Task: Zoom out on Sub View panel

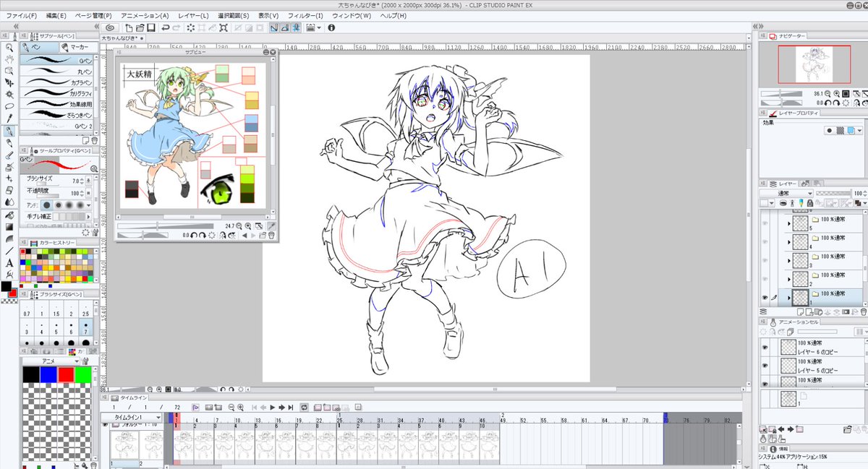Action: (238, 226)
